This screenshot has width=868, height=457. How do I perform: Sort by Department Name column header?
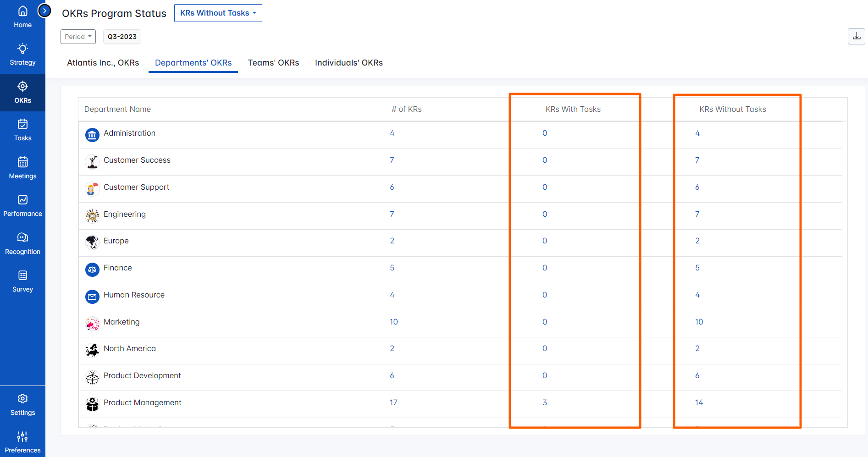pos(117,109)
